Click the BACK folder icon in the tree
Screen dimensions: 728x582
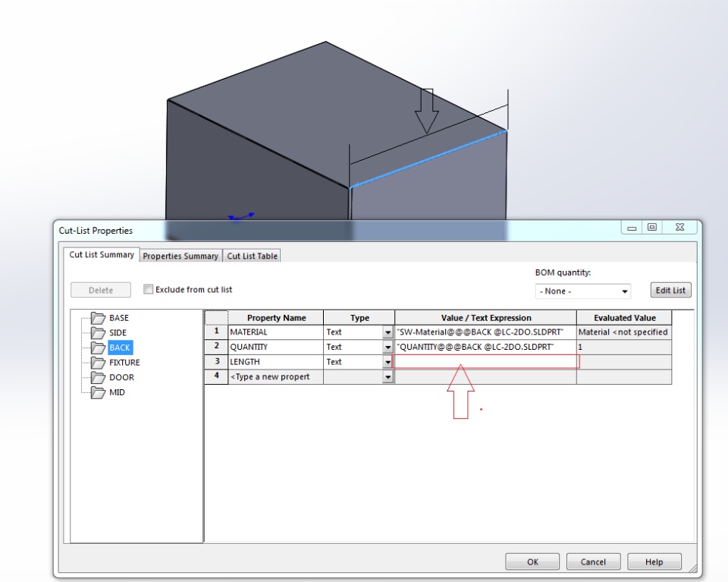point(98,348)
